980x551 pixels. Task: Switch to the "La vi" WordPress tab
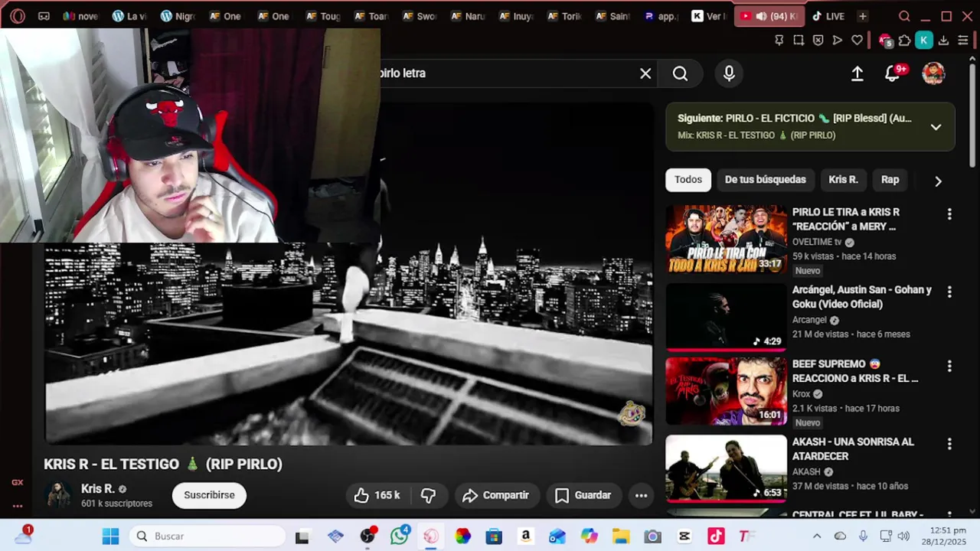point(129,16)
